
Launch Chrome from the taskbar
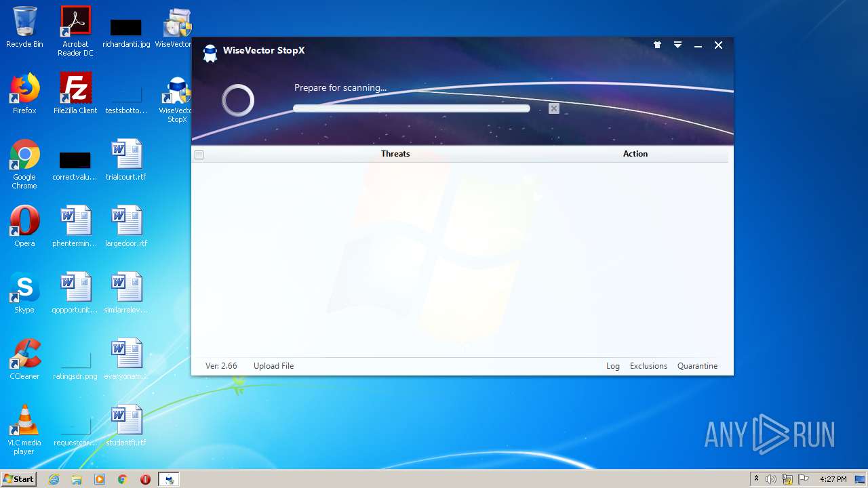(x=123, y=479)
